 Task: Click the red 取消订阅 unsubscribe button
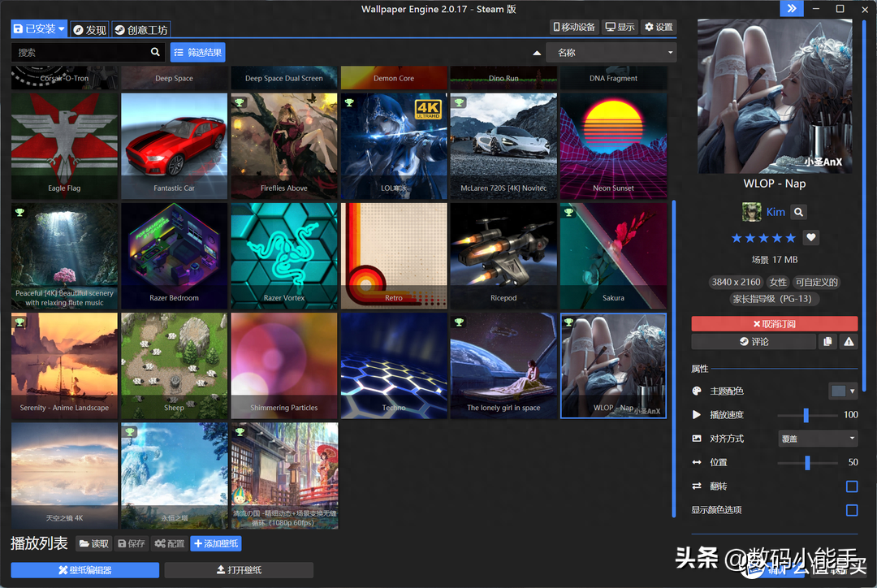tap(774, 323)
